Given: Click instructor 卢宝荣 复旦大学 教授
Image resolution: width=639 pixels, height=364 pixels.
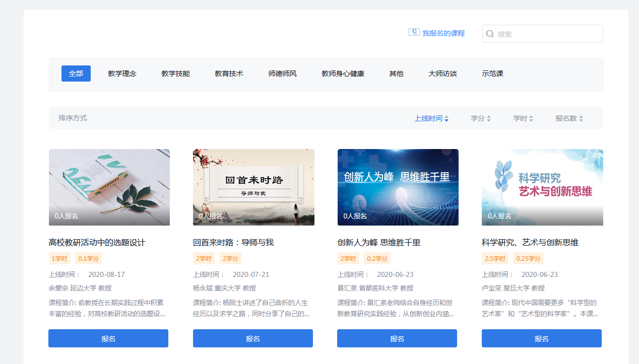Looking at the screenshot, I should click(514, 288).
